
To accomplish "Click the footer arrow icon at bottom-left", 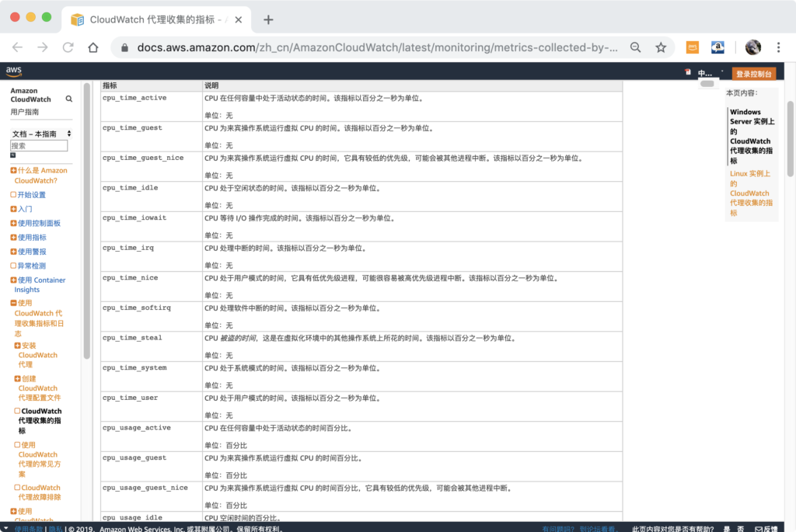I will [x=5, y=528].
